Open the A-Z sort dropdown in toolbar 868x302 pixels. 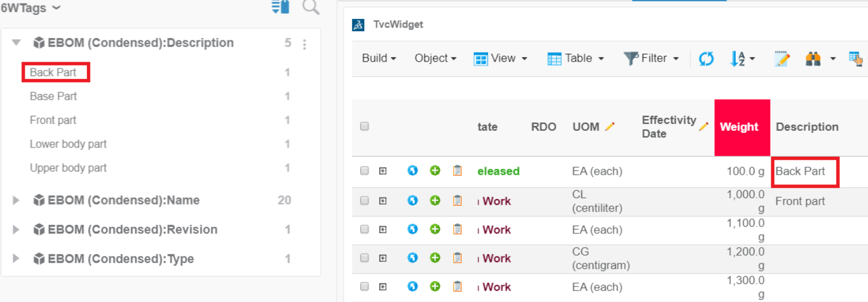click(x=742, y=59)
